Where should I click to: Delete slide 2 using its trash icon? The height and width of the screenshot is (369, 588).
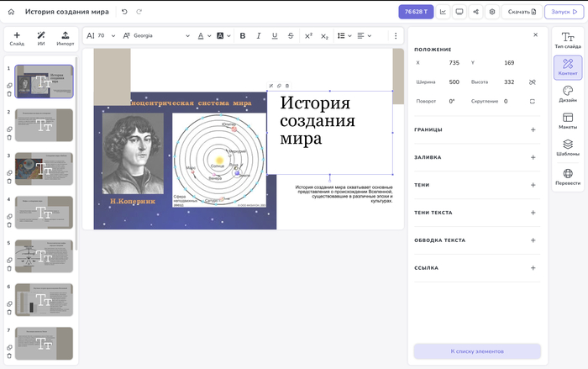(x=9, y=137)
